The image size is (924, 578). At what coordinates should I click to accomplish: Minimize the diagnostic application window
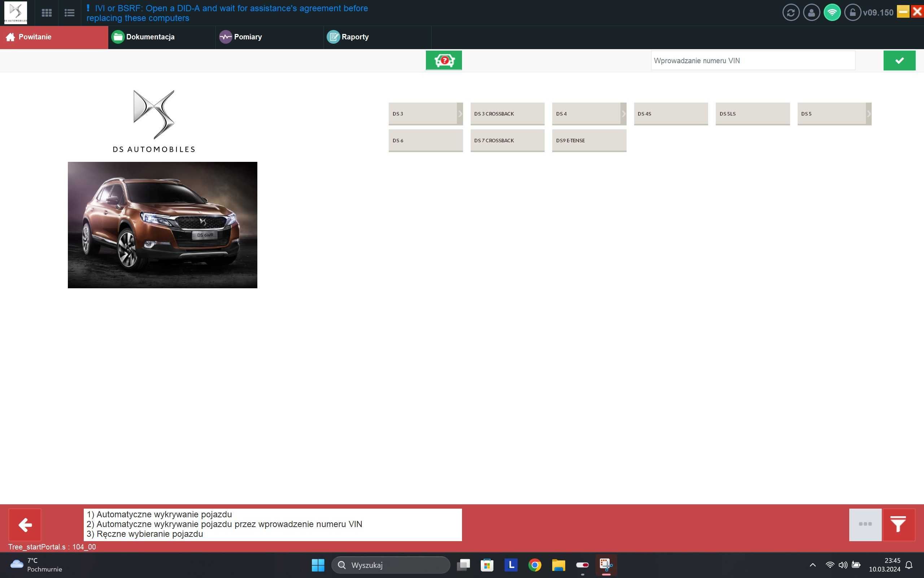pyautogui.click(x=903, y=12)
